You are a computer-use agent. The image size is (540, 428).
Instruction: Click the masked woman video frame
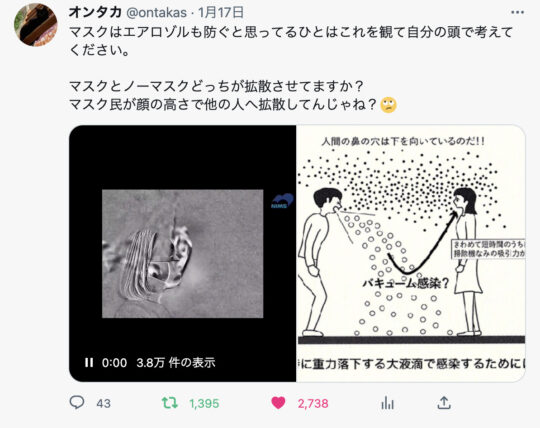[x=183, y=253]
